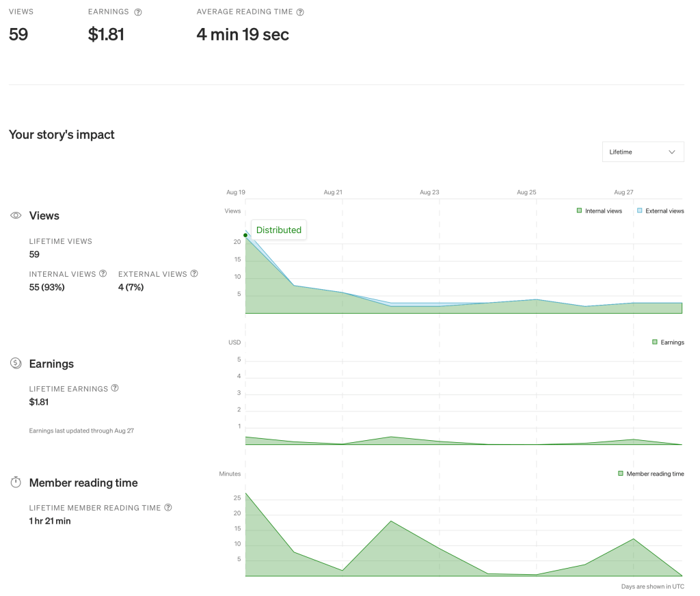
Task: Open the Lifetime time range dropdown
Action: pos(643,152)
